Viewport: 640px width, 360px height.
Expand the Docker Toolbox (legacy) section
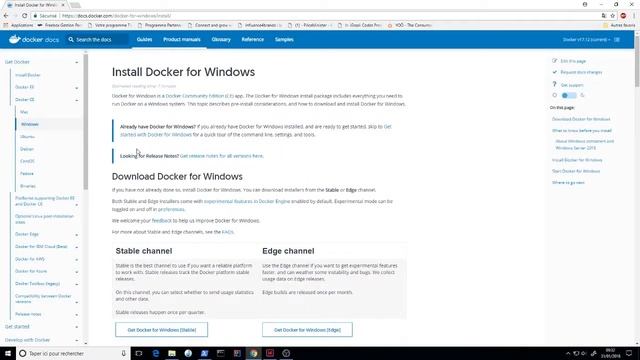click(x=77, y=284)
